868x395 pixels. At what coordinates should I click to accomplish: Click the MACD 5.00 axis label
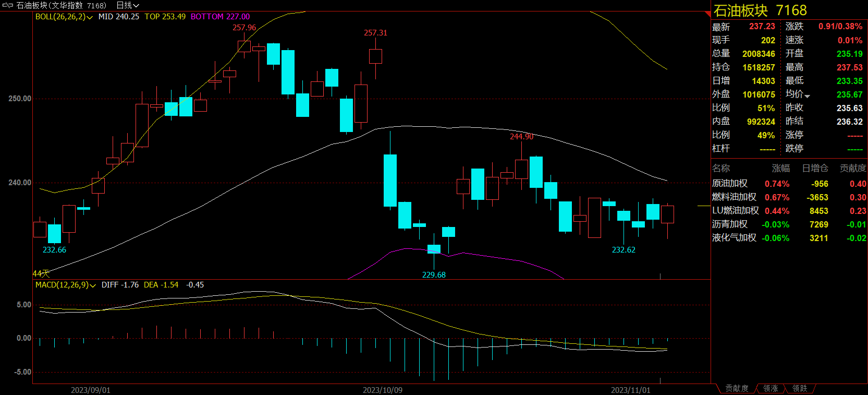(24, 305)
